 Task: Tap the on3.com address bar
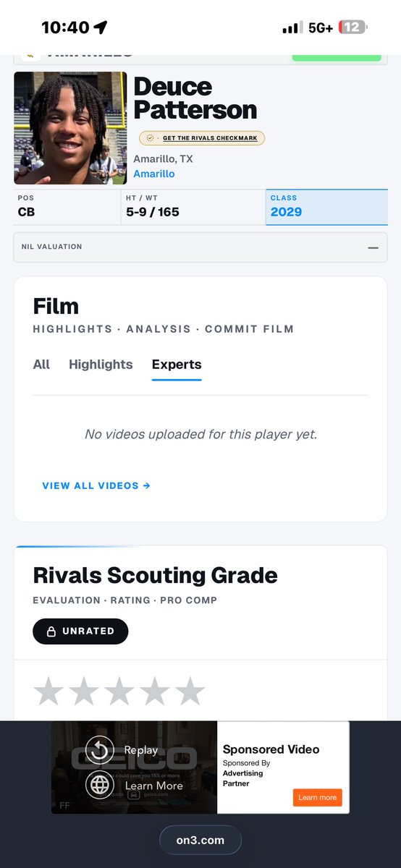(200, 840)
